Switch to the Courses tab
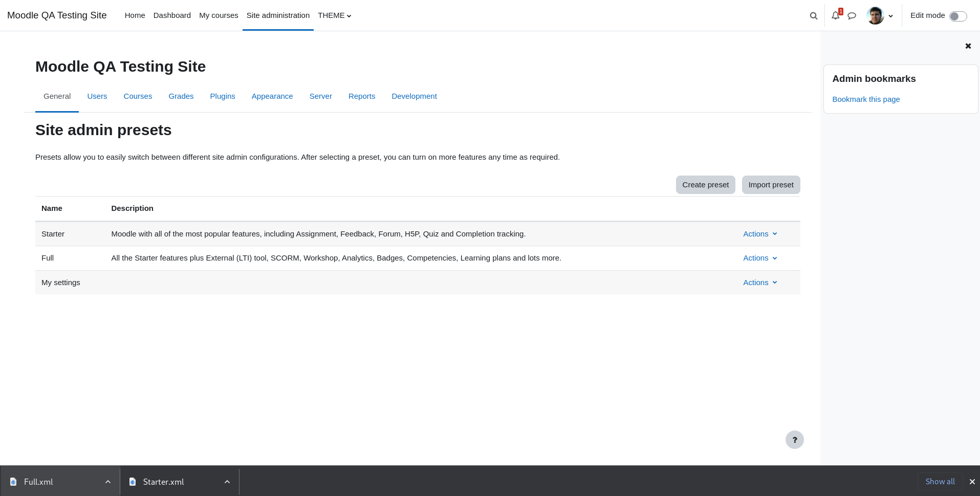 pyautogui.click(x=138, y=96)
